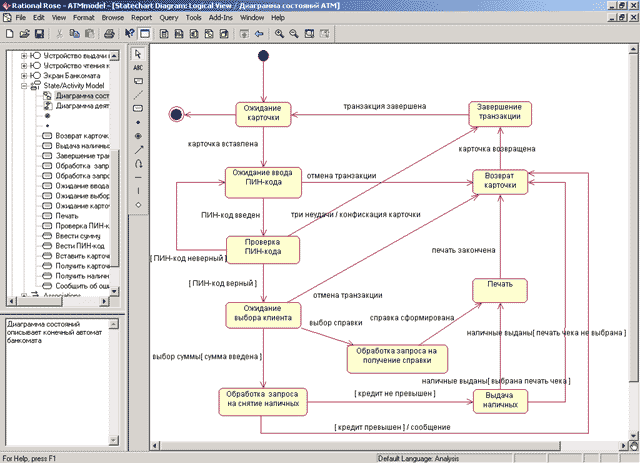The width and height of the screenshot is (640, 463).
Task: Select the ABC Text Box tool
Action: [x=138, y=67]
